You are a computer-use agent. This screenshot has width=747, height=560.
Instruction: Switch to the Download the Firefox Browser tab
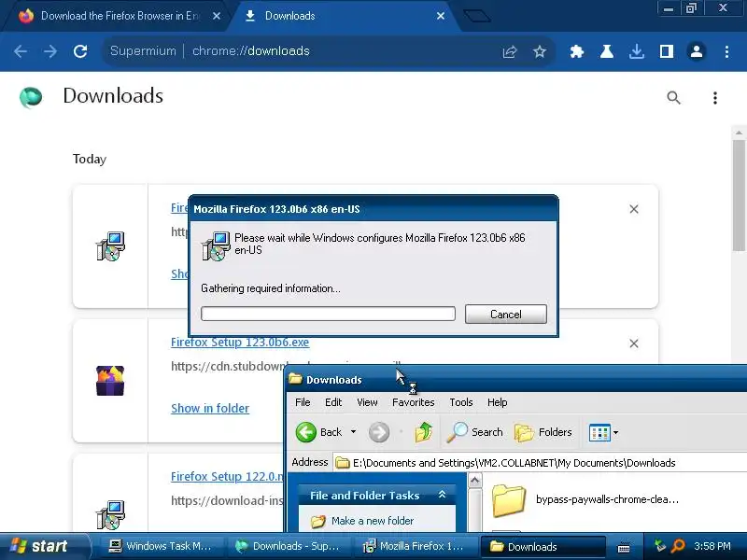tap(115, 16)
